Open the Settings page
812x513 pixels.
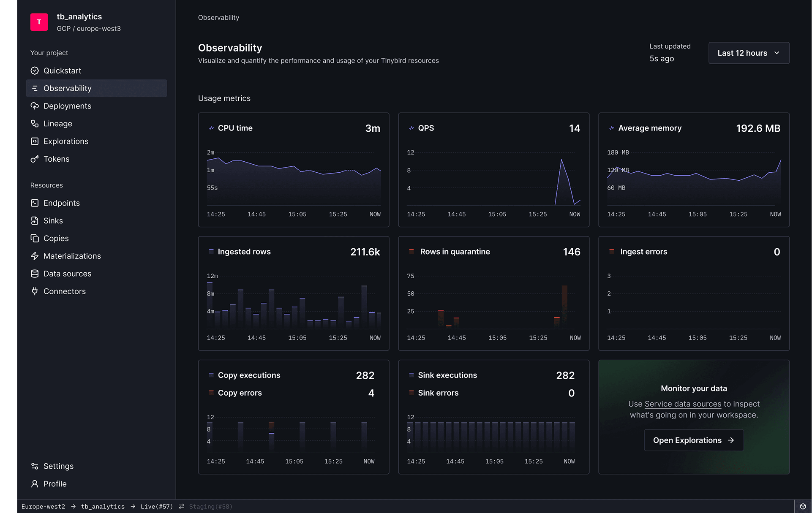tap(58, 466)
